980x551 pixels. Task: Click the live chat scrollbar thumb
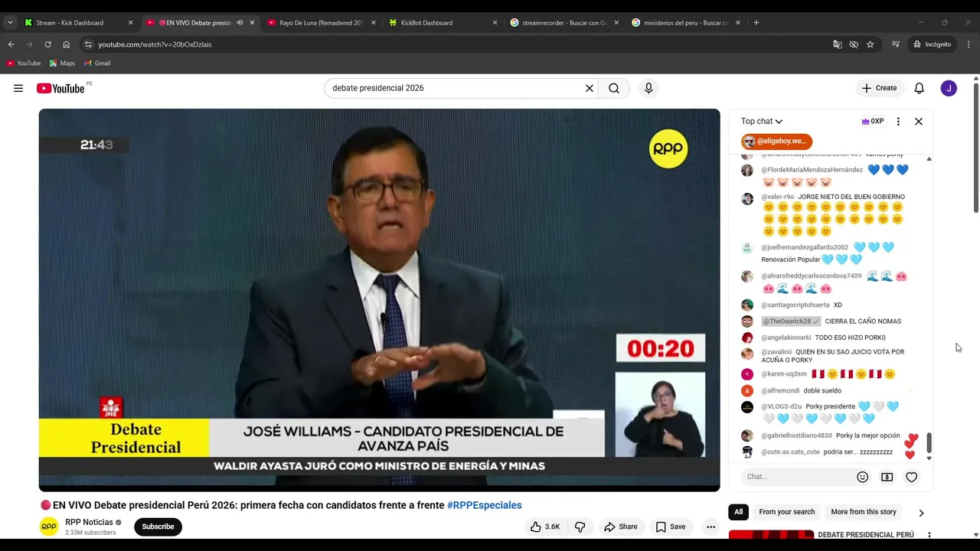(x=929, y=442)
